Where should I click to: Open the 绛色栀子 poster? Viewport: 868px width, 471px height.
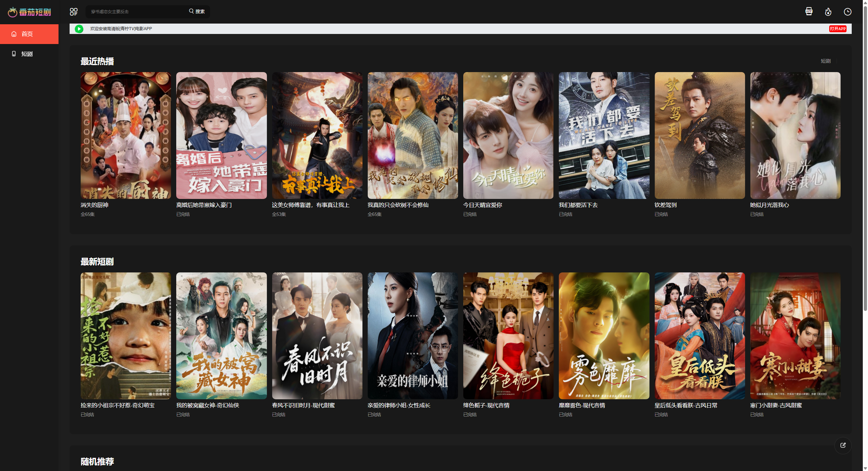click(508, 335)
